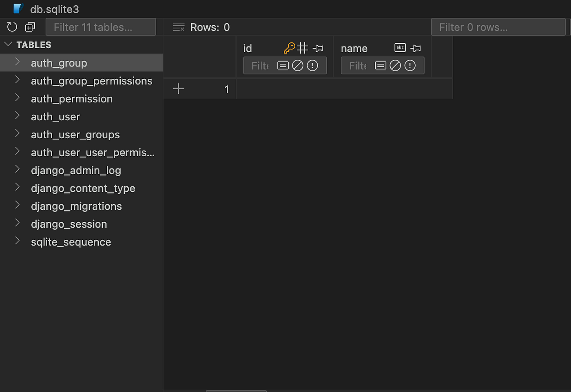Expand the auth_group table
Viewport: 571px width, 392px height.
[17, 62]
